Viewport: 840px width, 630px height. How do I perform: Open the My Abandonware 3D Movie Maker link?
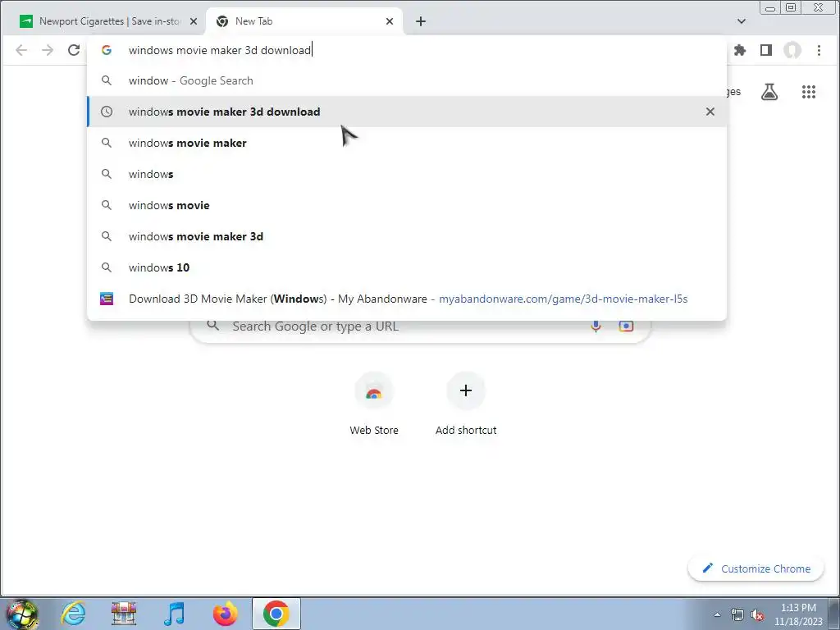pyautogui.click(x=407, y=299)
